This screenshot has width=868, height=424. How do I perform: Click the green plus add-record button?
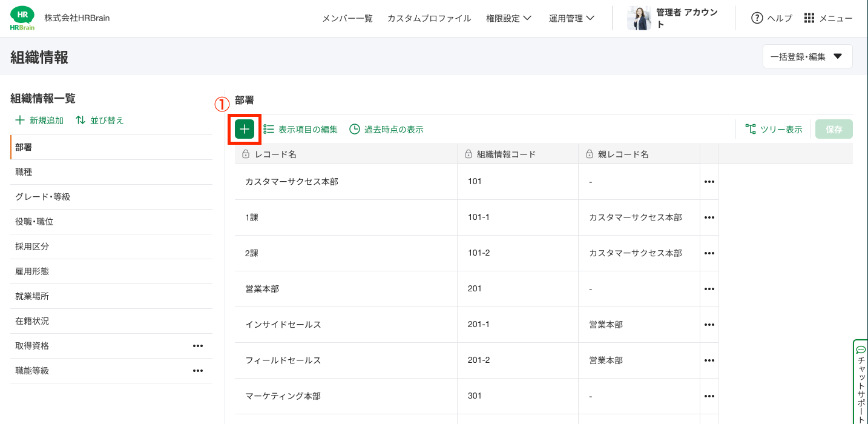pyautogui.click(x=245, y=129)
